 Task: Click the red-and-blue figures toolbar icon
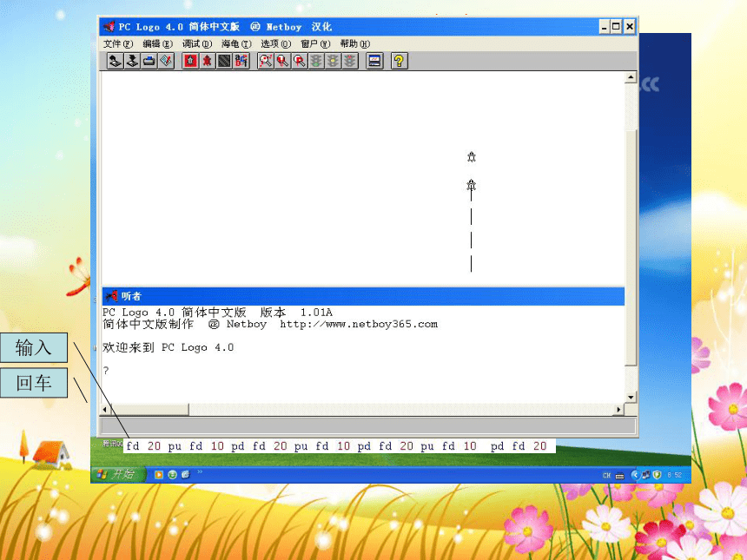tap(241, 61)
